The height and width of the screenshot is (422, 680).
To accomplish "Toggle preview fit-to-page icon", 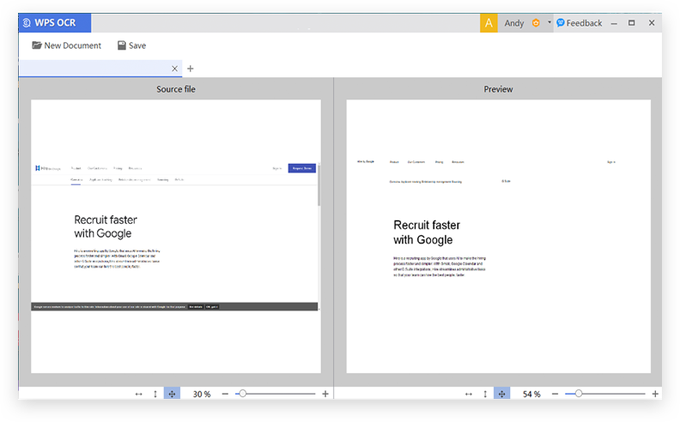I will pos(502,394).
